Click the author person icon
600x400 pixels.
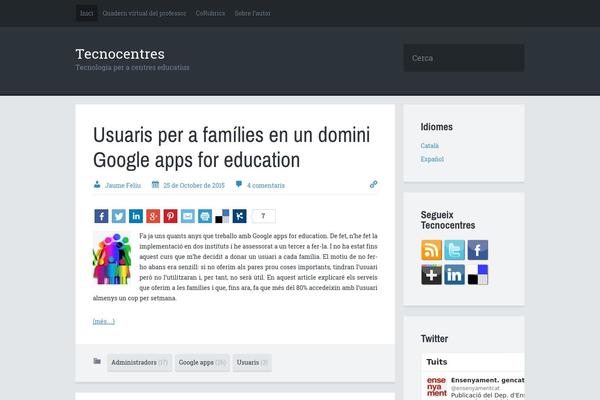[x=97, y=185]
